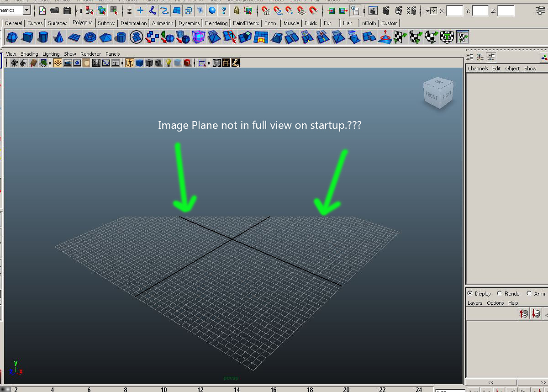Screen dimensions: 548x392
Task: Click the Y coordinate input field
Action: click(480, 11)
